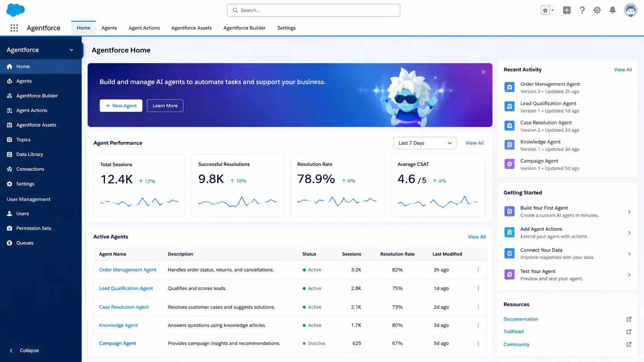Click the Home icon in sidebar

(10, 67)
